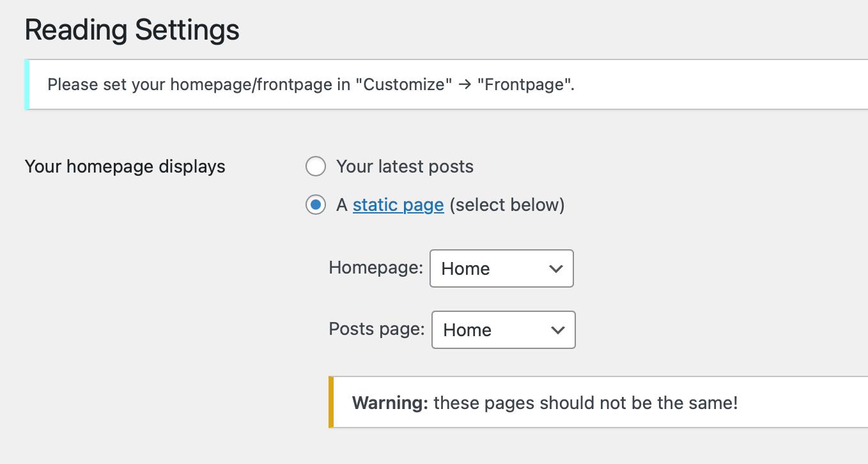The height and width of the screenshot is (464, 868).
Task: Open the static page link
Action: [x=398, y=205]
